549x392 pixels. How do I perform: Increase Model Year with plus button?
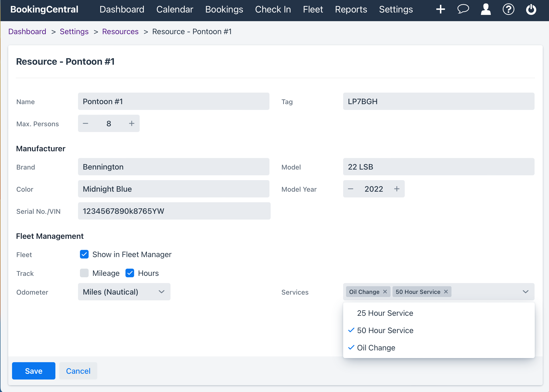(x=397, y=189)
